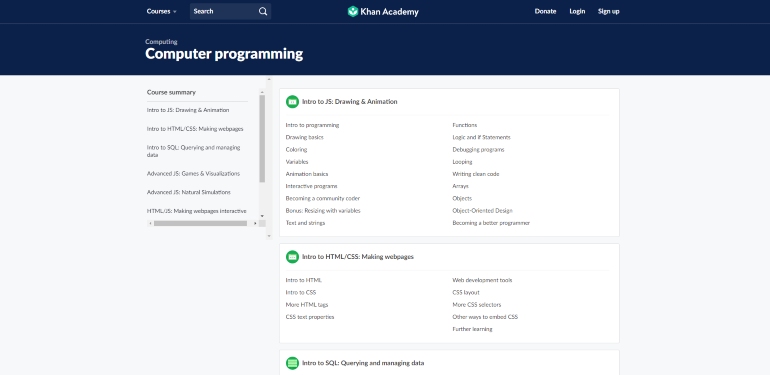Open the Logic and If Statements lesson
Image resolution: width=770 pixels, height=375 pixels.
pyautogui.click(x=481, y=137)
